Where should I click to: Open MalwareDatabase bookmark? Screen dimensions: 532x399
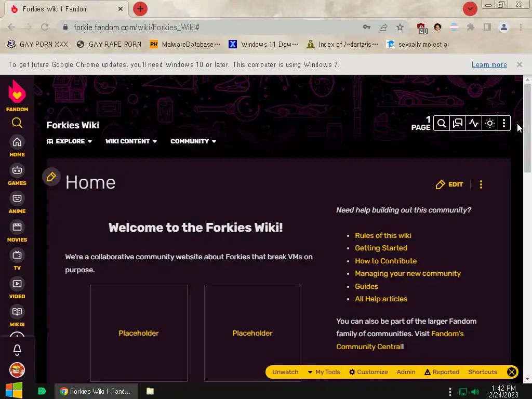point(185,44)
